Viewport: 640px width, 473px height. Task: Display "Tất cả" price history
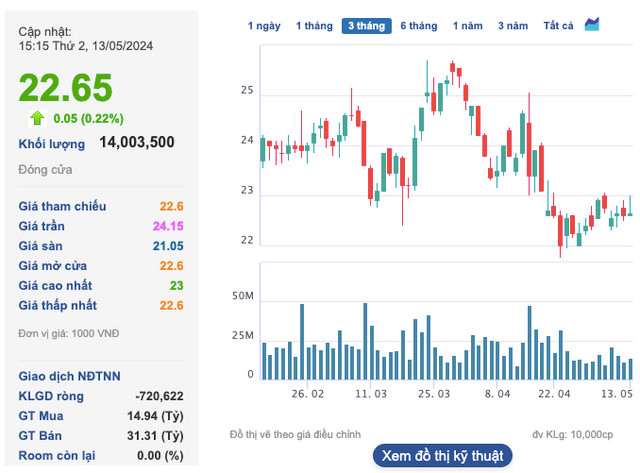pyautogui.click(x=558, y=26)
